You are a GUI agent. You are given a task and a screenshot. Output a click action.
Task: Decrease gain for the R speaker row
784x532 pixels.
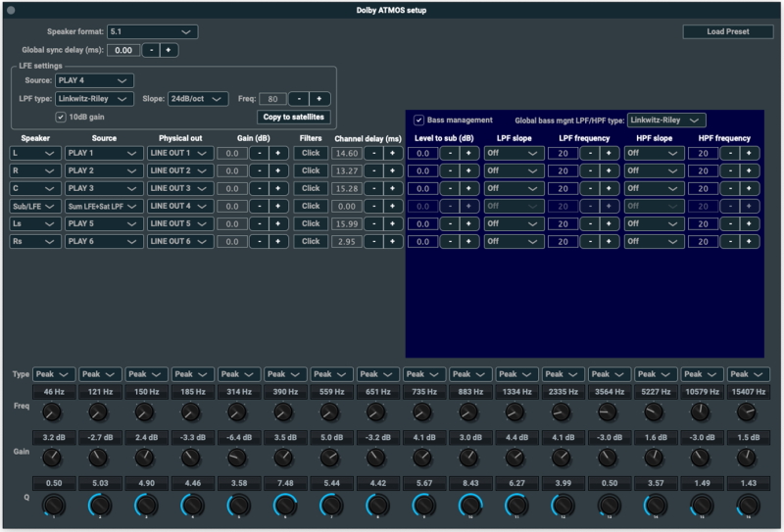coord(259,170)
